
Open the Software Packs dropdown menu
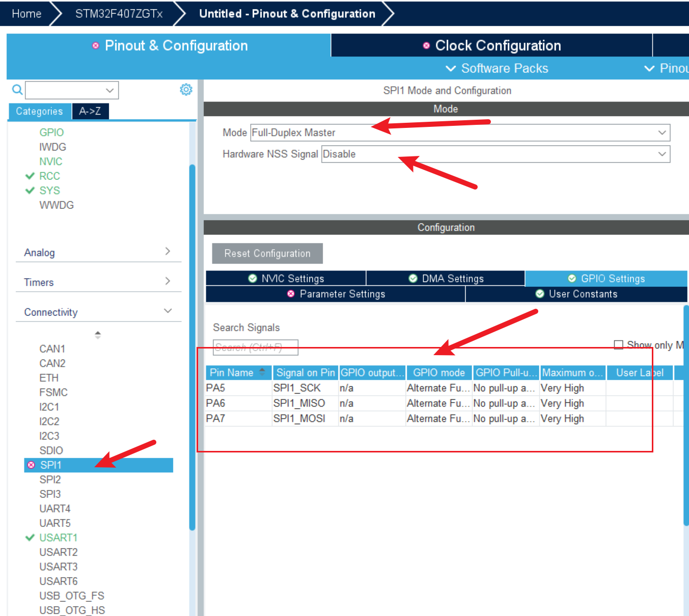(497, 68)
